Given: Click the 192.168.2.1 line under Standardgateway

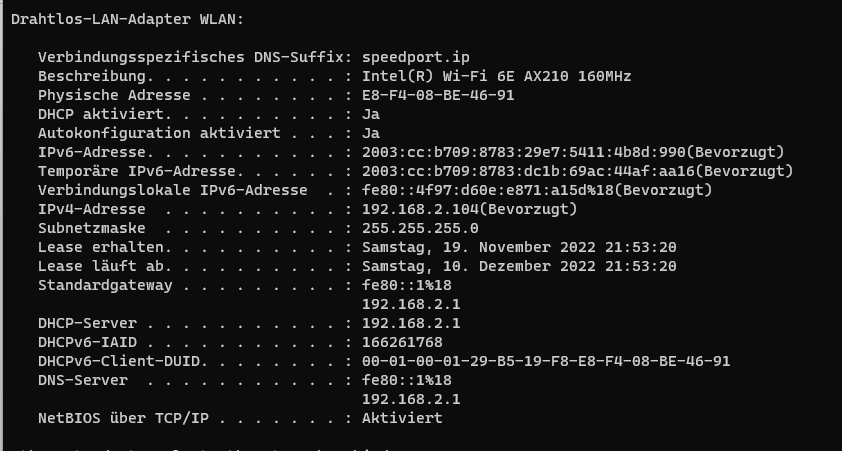Looking at the screenshot, I should tap(411, 304).
